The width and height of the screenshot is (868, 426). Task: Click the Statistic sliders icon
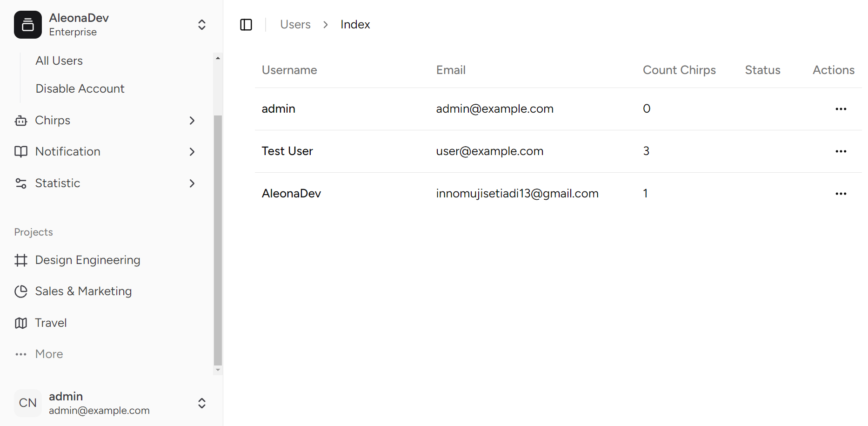21,183
